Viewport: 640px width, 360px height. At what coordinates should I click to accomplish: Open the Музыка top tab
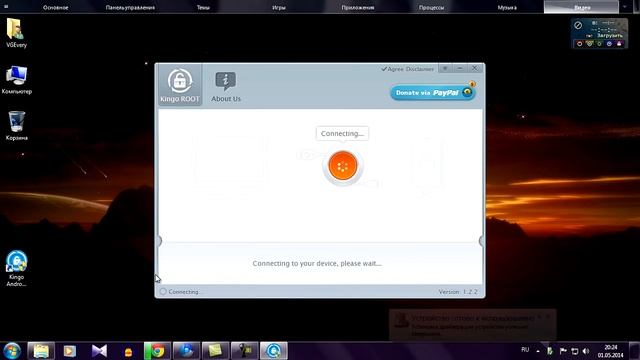507,7
